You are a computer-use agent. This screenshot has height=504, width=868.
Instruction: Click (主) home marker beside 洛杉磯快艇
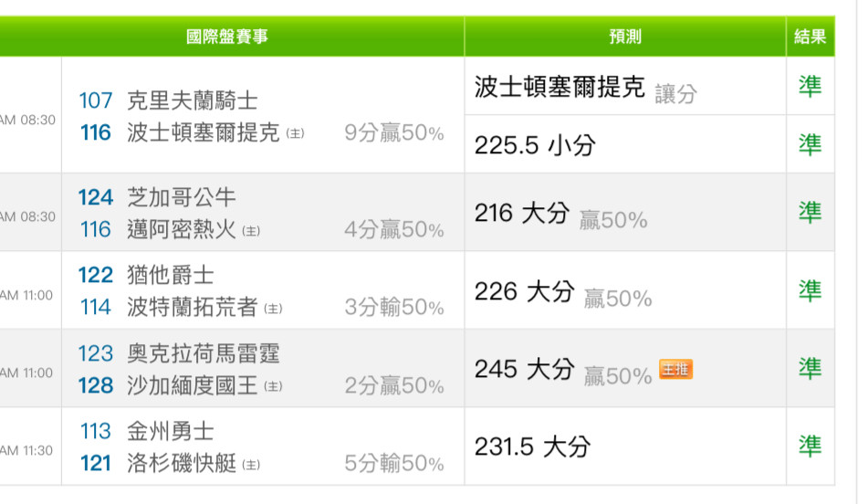pyautogui.click(x=251, y=464)
